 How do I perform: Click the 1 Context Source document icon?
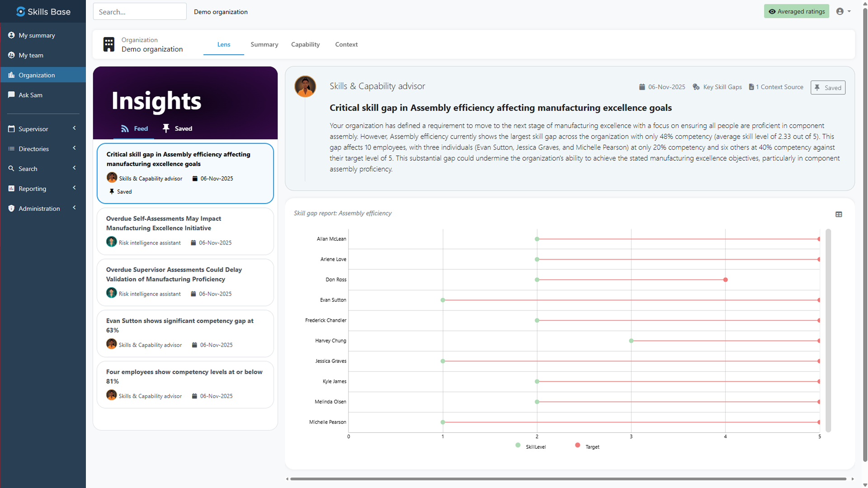click(x=751, y=87)
